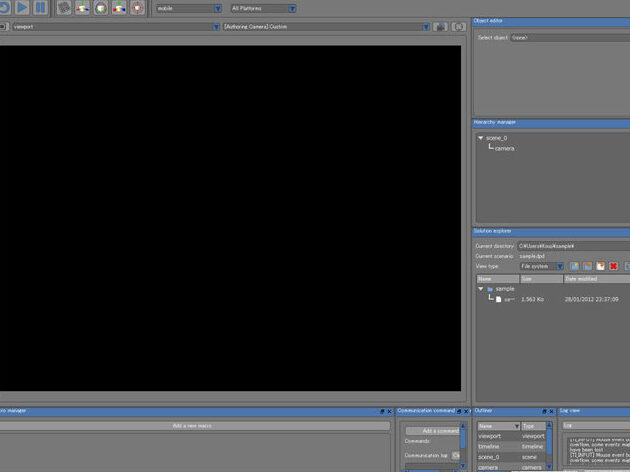630x472 pixels.
Task: Collapse the sample folder in Solution explorer
Action: 480,289
